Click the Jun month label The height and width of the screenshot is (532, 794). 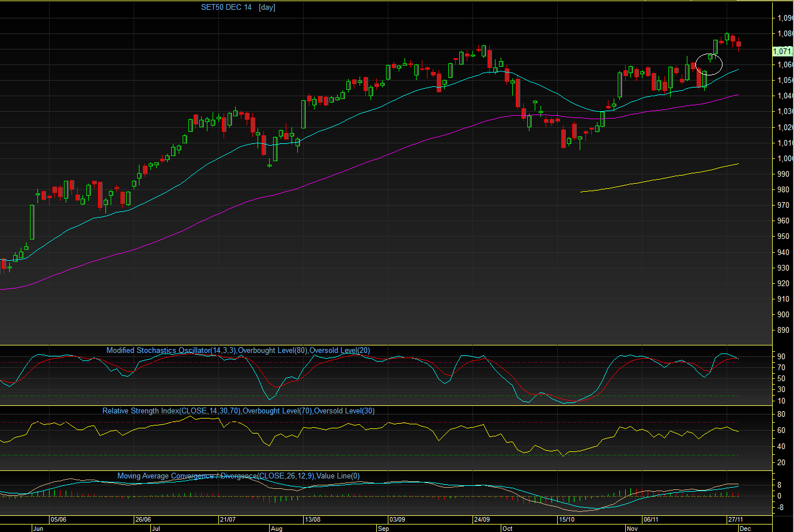(39, 528)
